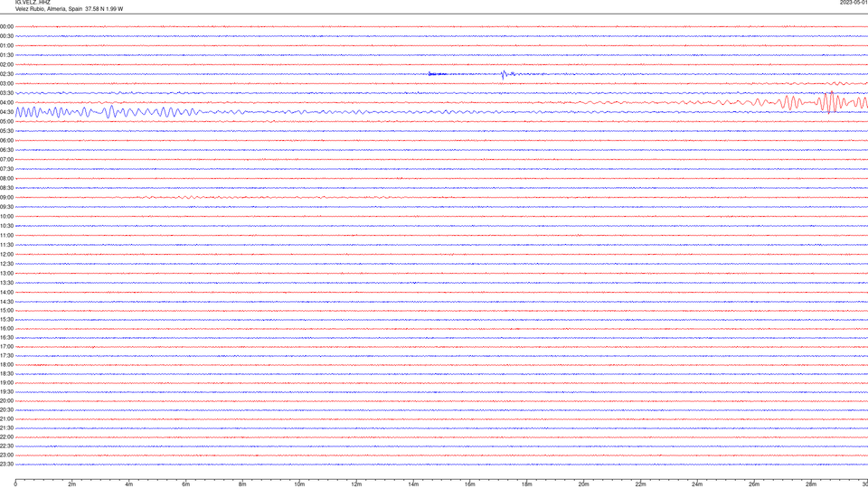
Task: Select the 04:30 trace time label
Action: click(6, 112)
